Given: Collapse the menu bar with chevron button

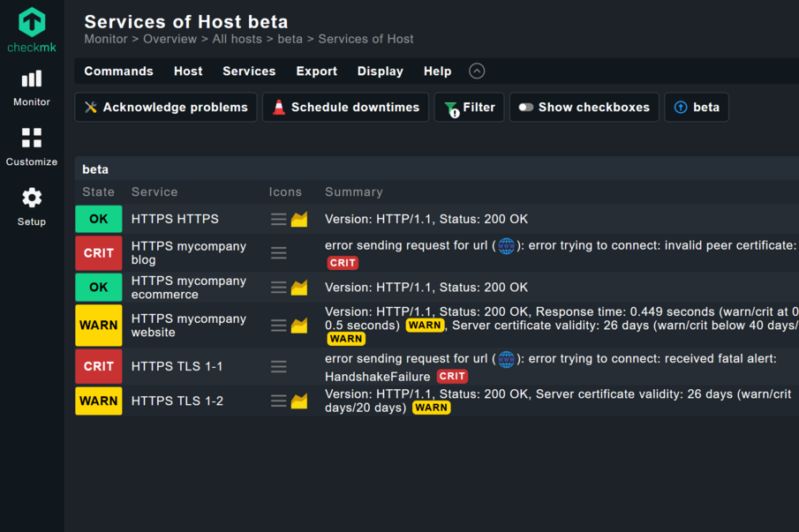Looking at the screenshot, I should tap(477, 71).
